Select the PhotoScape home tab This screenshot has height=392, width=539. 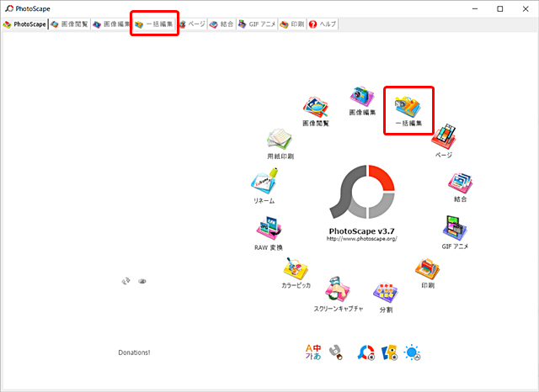[24, 24]
